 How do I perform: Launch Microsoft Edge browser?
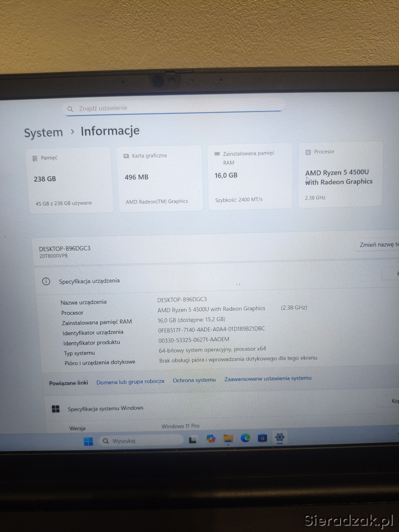point(245,438)
